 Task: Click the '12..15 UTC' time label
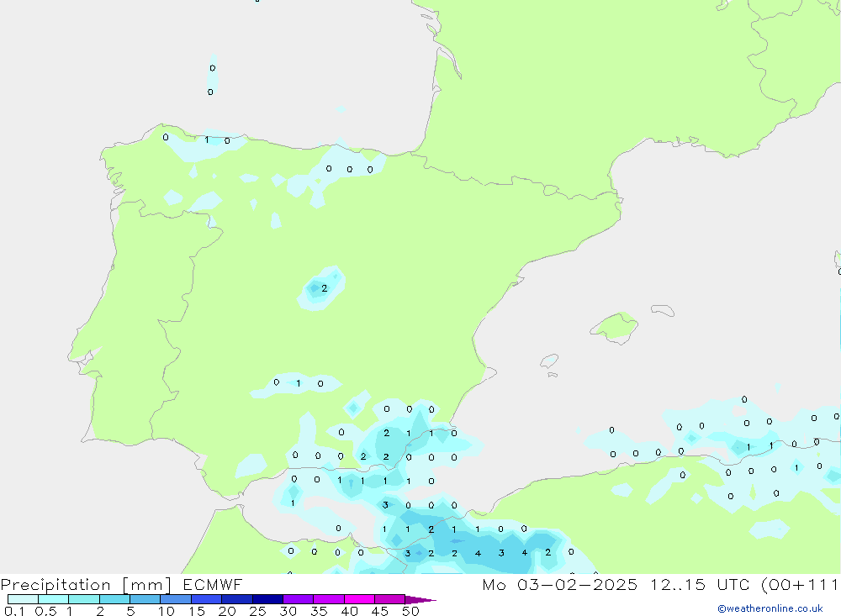point(700,584)
